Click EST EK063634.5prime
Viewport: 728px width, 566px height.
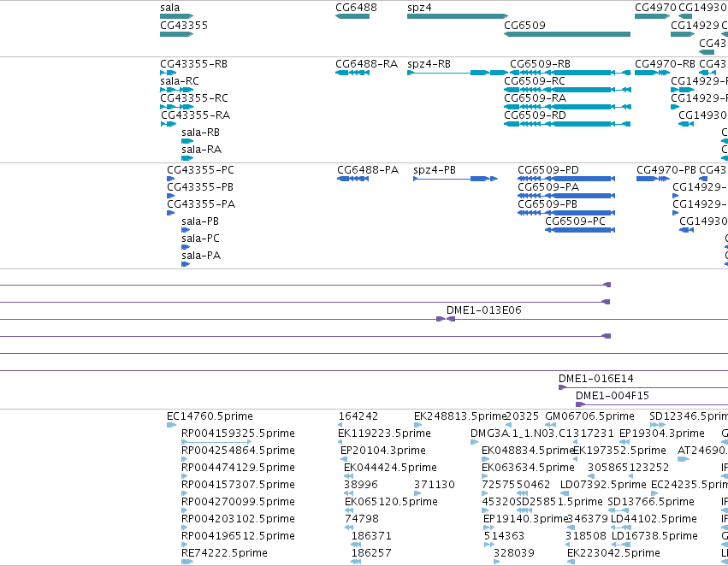click(485, 476)
